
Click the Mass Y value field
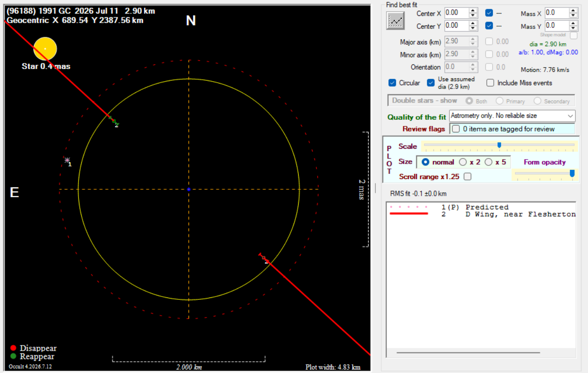(557, 26)
